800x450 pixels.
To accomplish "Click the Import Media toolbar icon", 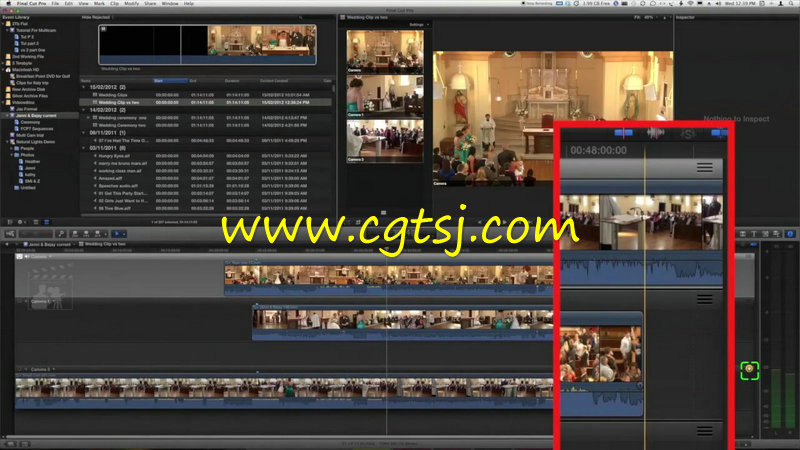I will (10, 234).
